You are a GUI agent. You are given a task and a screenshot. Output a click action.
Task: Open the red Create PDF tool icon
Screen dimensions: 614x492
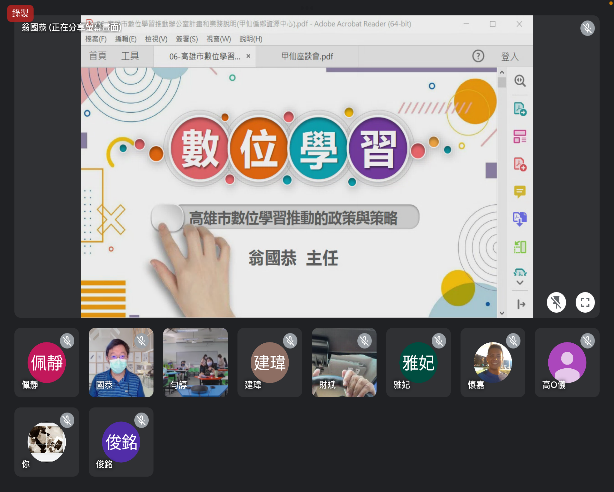(520, 164)
